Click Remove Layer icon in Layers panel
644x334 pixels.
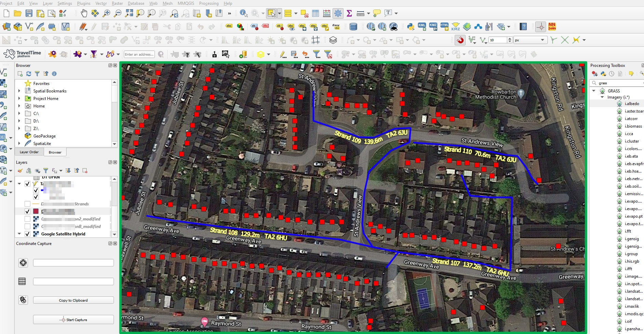[85, 171]
